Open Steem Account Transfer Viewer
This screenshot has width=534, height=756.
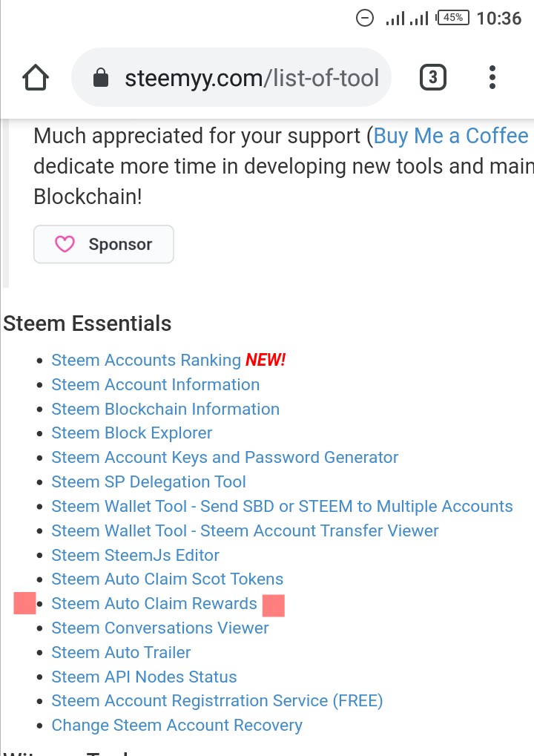pyautogui.click(x=245, y=531)
